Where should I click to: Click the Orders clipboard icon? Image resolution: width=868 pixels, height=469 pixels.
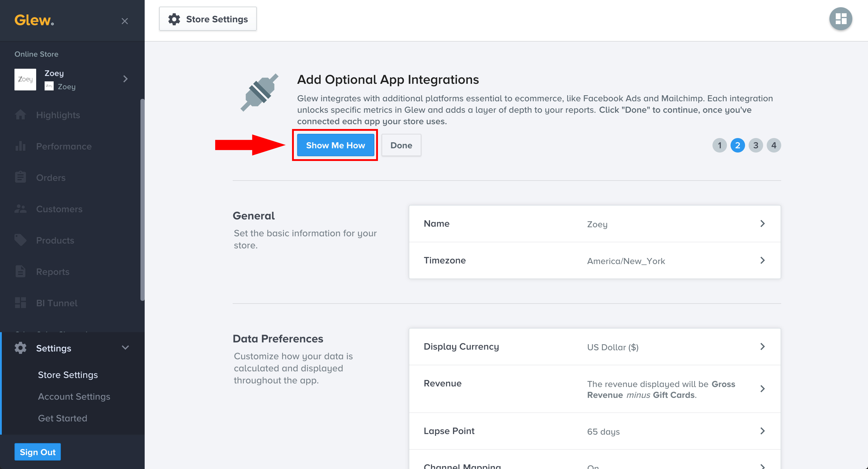pos(20,177)
